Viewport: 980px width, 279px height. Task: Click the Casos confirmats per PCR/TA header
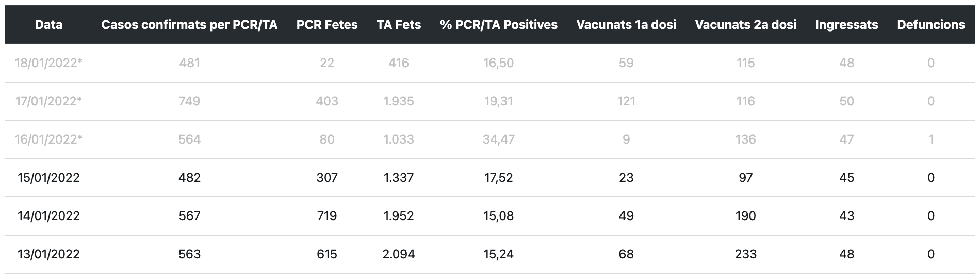coord(189,25)
